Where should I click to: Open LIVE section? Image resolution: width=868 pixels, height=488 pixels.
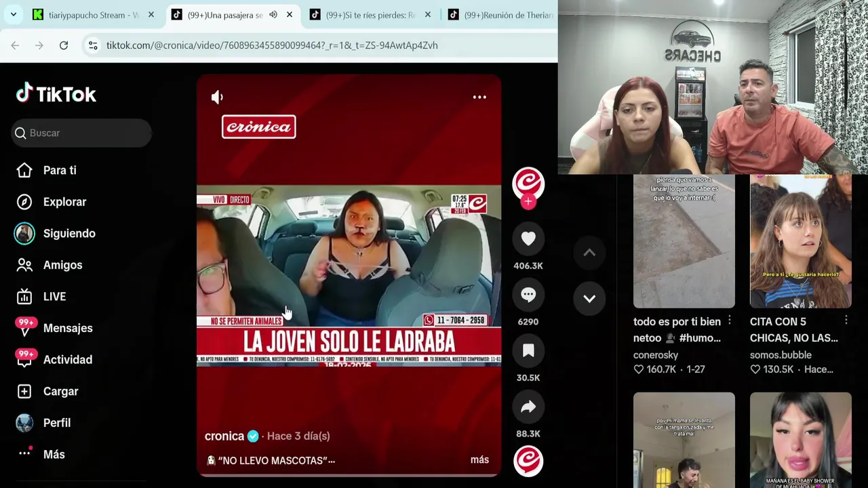click(x=54, y=297)
